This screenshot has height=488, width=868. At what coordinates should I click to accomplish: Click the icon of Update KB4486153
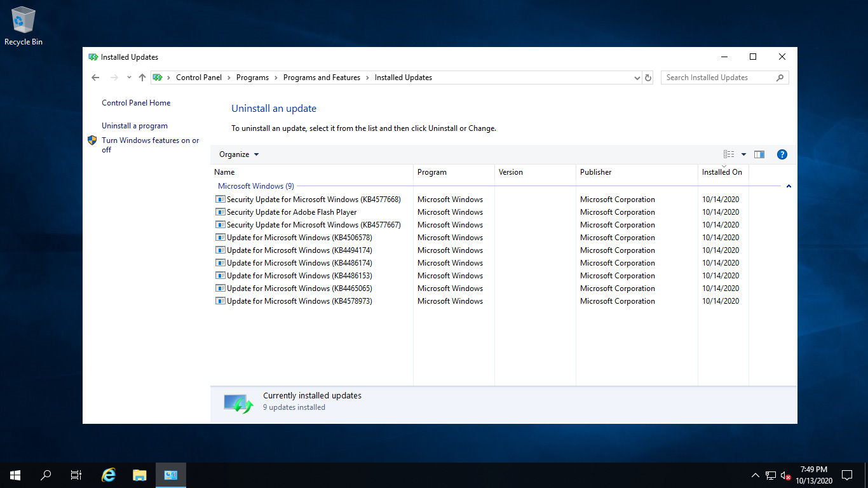[220, 276]
